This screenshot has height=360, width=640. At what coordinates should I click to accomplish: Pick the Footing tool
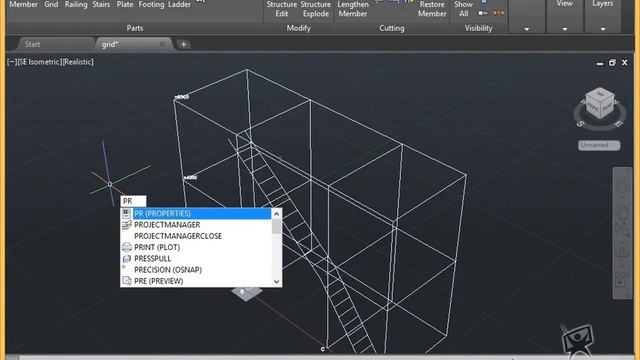151,4
